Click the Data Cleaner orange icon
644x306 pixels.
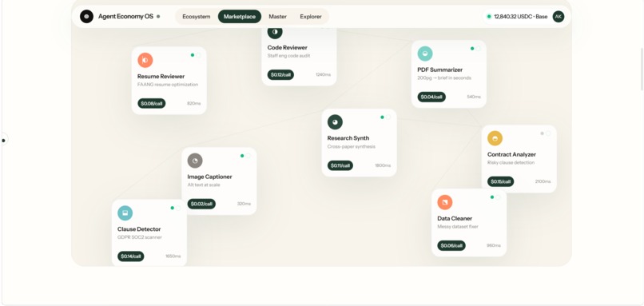445,202
